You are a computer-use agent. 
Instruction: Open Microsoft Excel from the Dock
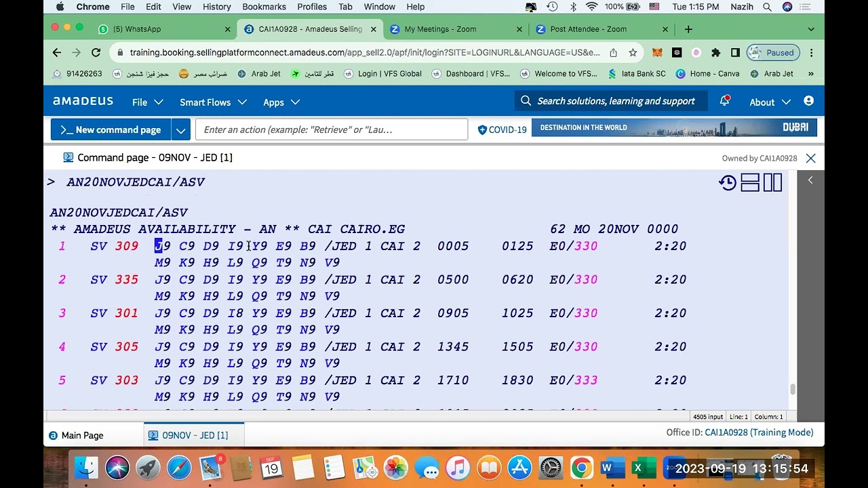click(644, 468)
